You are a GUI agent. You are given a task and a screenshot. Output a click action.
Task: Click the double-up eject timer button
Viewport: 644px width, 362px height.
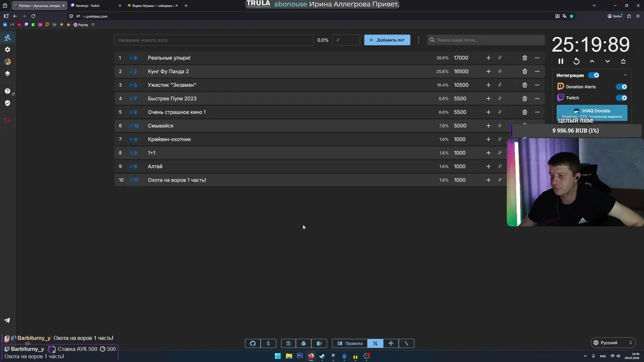623,61
